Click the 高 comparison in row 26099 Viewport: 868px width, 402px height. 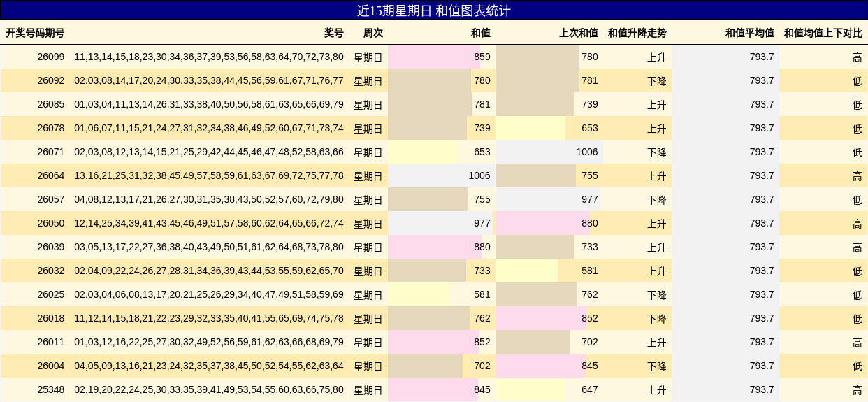coord(857,57)
